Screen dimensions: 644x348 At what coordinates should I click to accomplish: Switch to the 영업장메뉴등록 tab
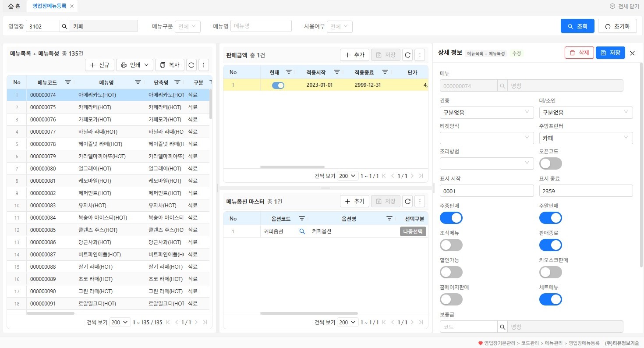49,6
